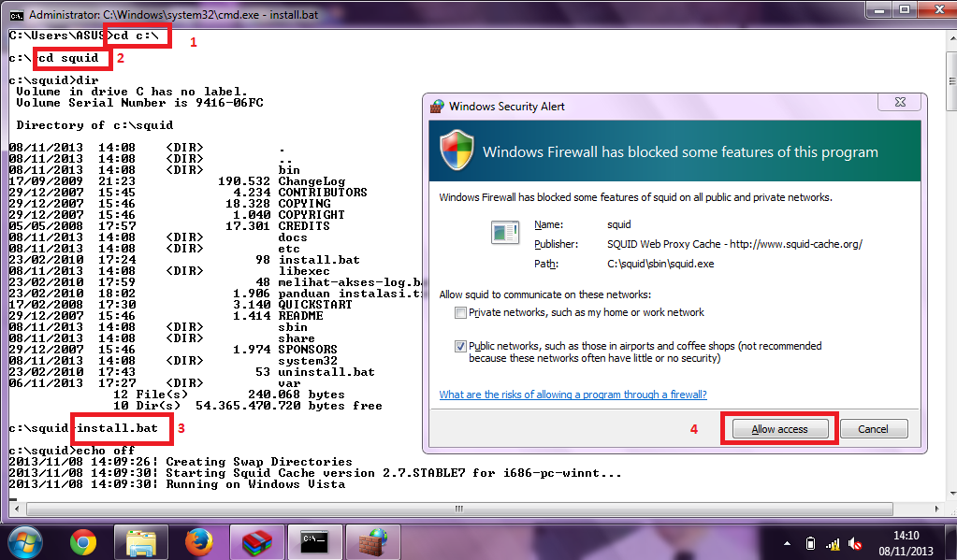This screenshot has width=957, height=560.
Task: Open network signal tray icon
Action: pyautogui.click(x=833, y=543)
